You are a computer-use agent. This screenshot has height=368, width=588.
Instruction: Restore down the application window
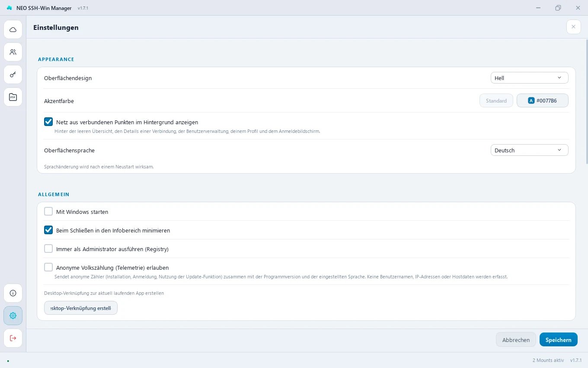click(x=558, y=8)
